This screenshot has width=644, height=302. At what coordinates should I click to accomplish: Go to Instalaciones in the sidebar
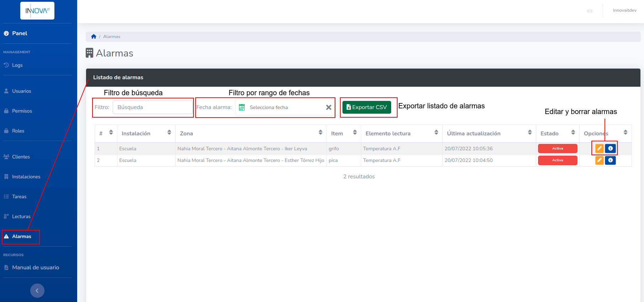click(x=26, y=177)
